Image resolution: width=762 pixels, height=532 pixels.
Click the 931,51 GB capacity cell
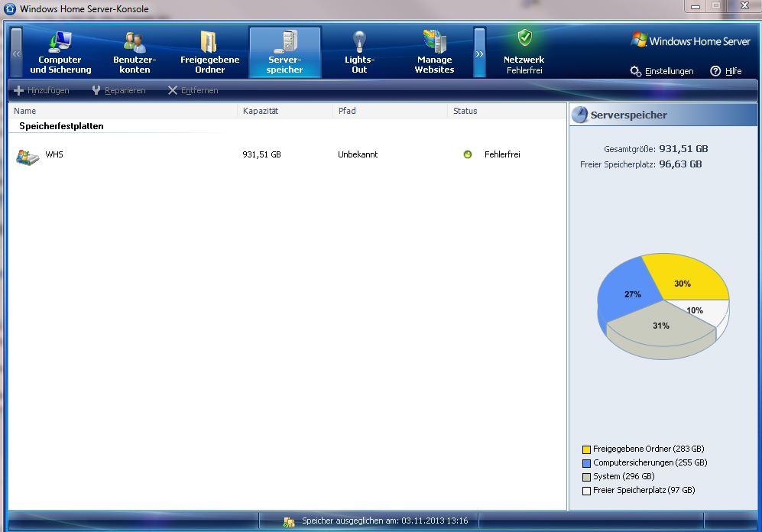point(261,154)
